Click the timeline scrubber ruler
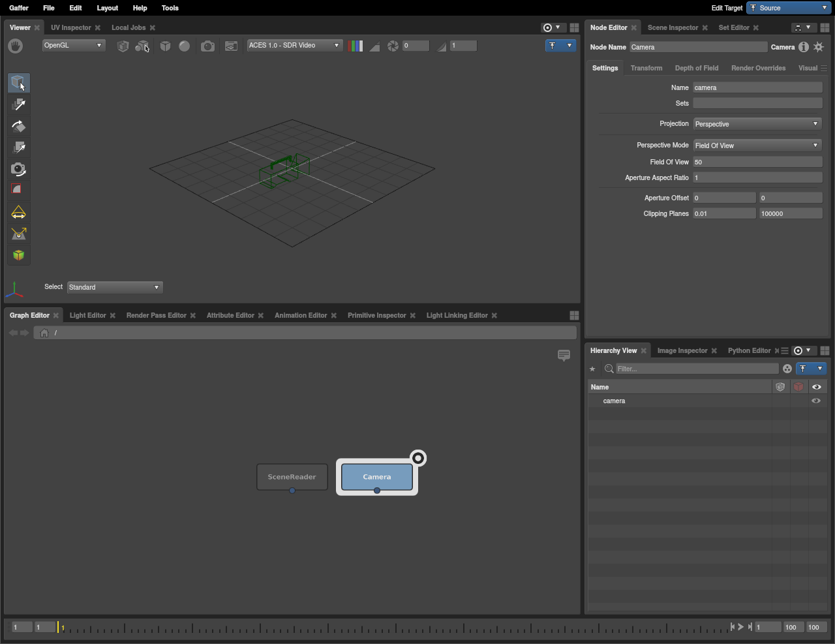Screen dimensions: 835x644 393,627
